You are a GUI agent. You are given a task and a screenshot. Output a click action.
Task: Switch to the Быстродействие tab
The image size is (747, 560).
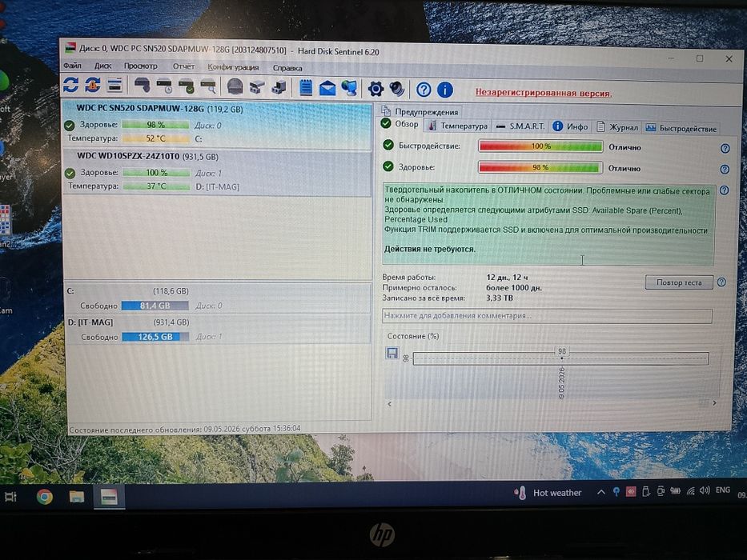click(681, 128)
